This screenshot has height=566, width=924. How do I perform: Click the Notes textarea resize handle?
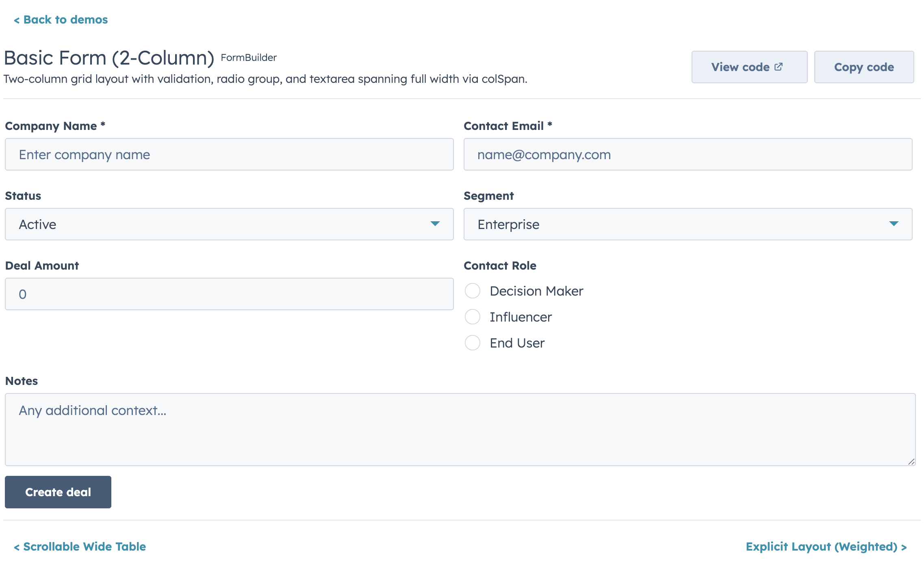(x=911, y=462)
